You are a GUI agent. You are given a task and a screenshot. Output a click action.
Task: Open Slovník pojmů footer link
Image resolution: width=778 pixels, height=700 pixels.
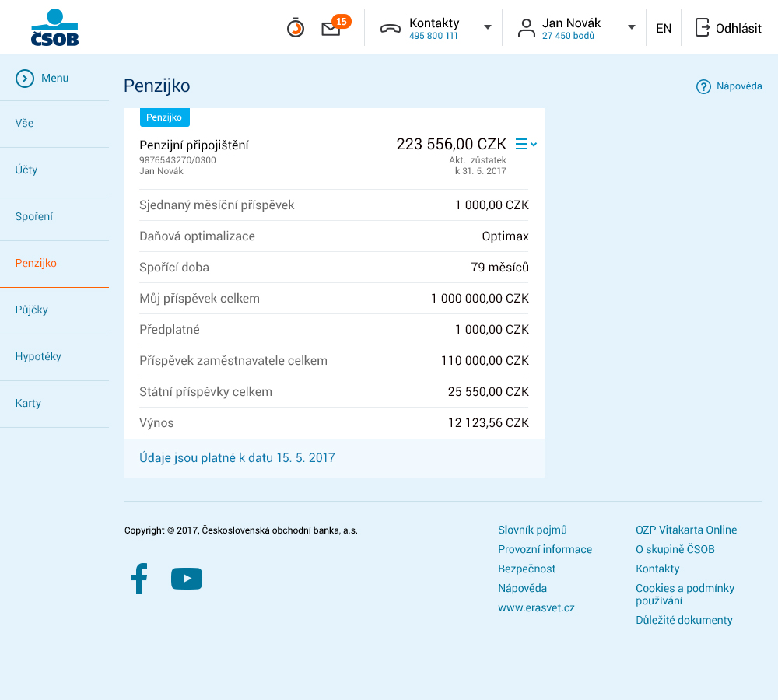tap(532, 530)
